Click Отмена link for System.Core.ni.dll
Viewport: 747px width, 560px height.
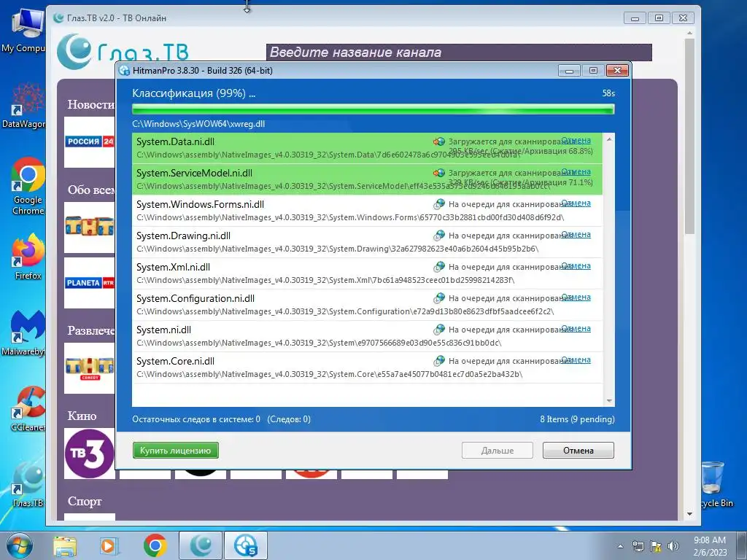pos(576,360)
